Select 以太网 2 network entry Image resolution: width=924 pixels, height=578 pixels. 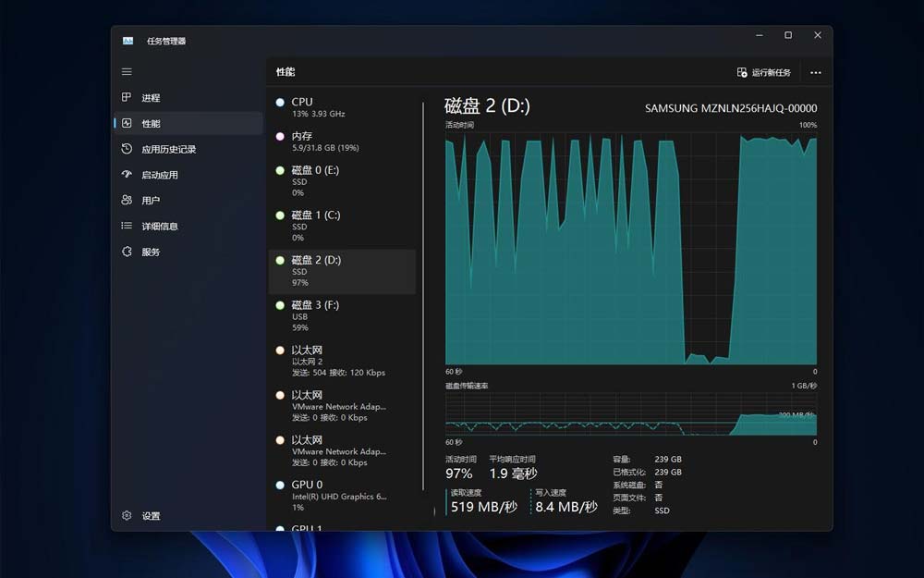(x=340, y=361)
